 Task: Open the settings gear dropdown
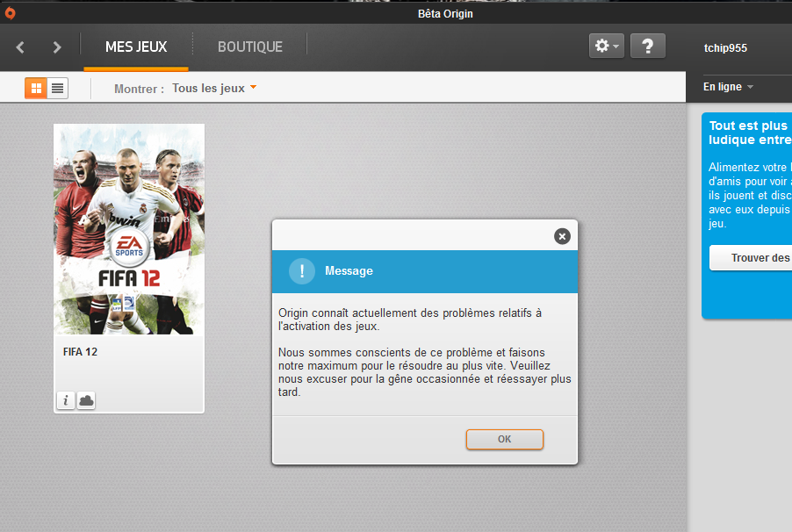607,47
